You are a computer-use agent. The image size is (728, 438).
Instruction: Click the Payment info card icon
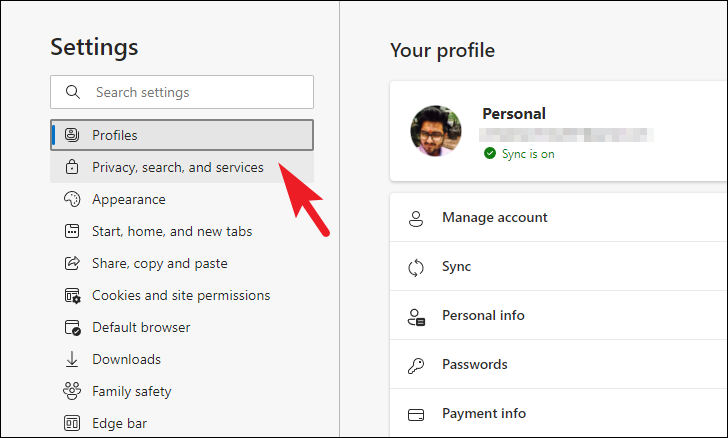(416, 414)
